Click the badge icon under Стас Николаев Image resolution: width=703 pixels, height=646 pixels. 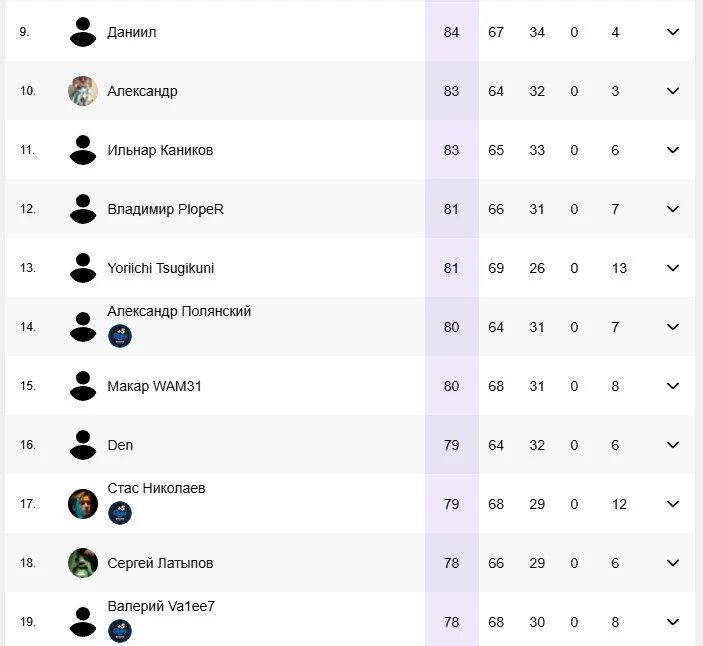[x=120, y=513]
